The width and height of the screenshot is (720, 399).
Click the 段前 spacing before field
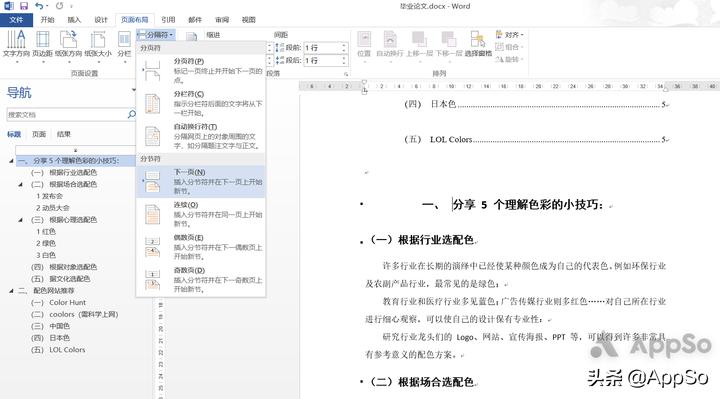pos(321,48)
